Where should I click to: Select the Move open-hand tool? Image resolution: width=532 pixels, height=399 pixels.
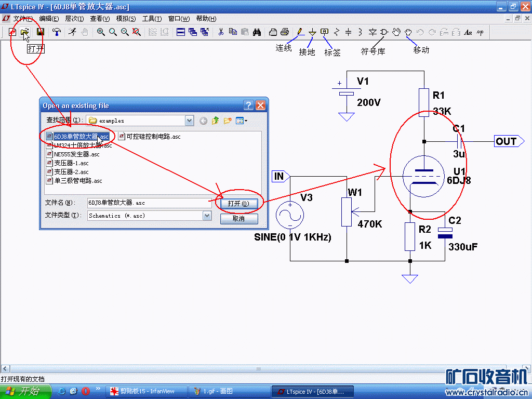point(396,32)
